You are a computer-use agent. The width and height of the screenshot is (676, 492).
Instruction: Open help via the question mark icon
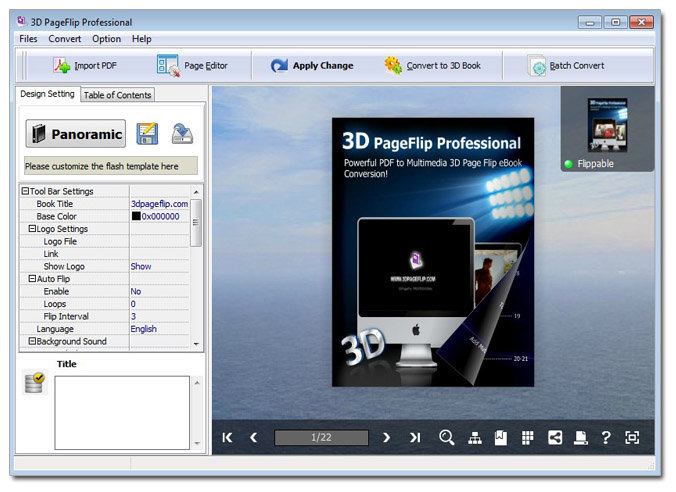pyautogui.click(x=606, y=438)
